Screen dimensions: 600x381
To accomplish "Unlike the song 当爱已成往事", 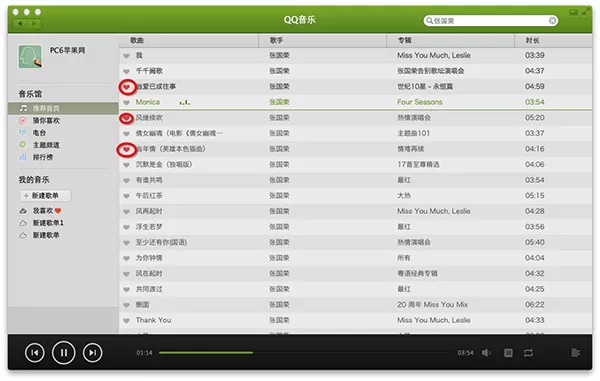I will (126, 87).
